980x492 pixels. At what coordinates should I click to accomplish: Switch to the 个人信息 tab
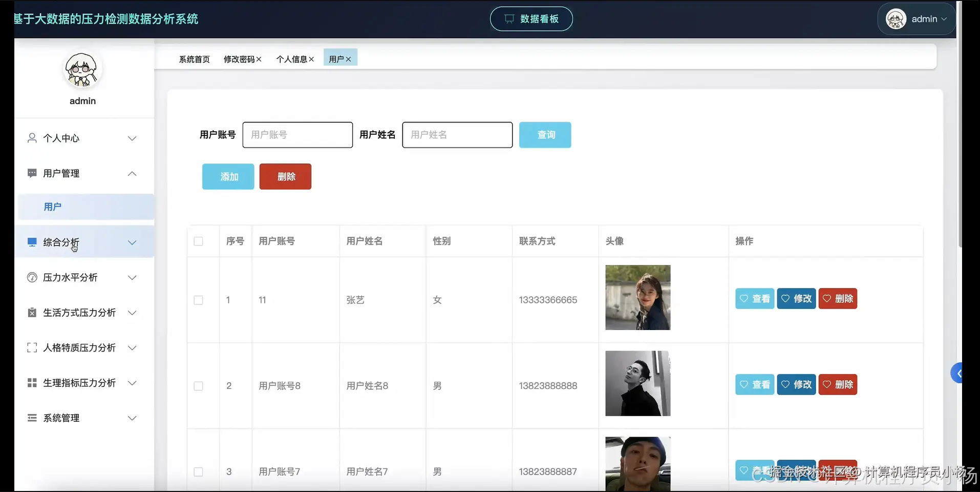[x=292, y=59]
